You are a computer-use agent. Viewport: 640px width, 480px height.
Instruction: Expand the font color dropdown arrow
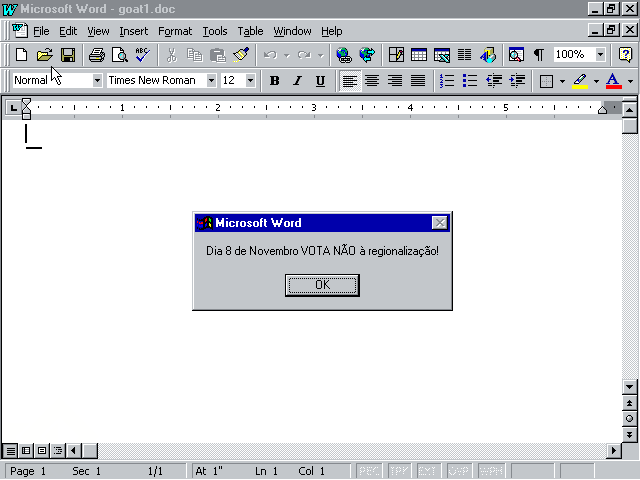point(630,81)
